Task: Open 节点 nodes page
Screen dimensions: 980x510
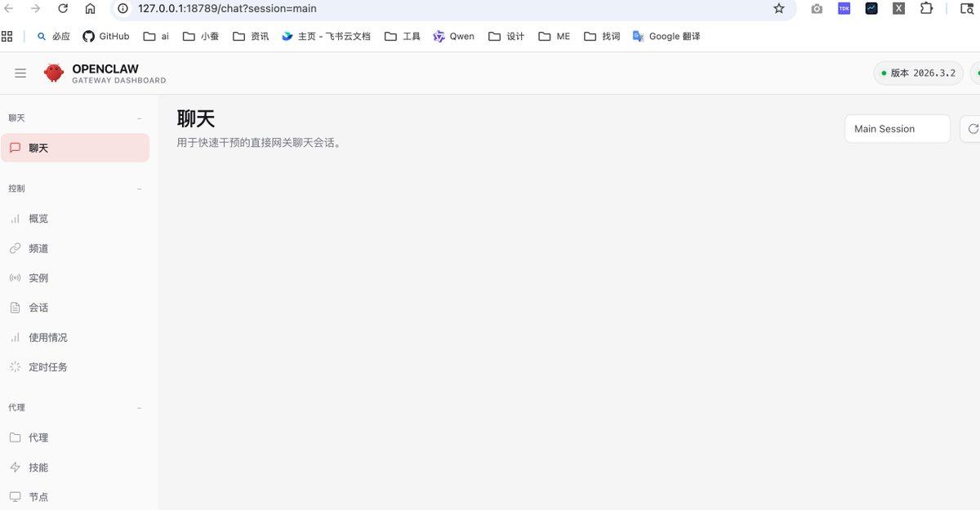Action: pos(38,497)
